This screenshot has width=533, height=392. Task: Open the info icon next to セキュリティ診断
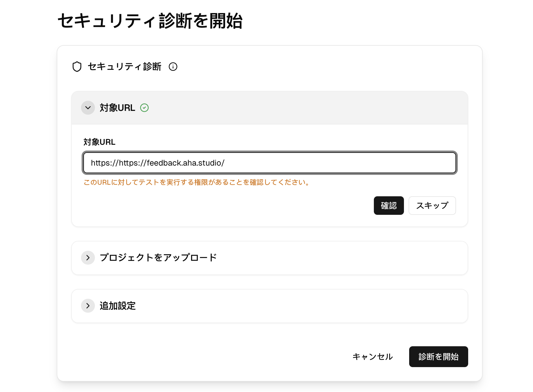[173, 67]
